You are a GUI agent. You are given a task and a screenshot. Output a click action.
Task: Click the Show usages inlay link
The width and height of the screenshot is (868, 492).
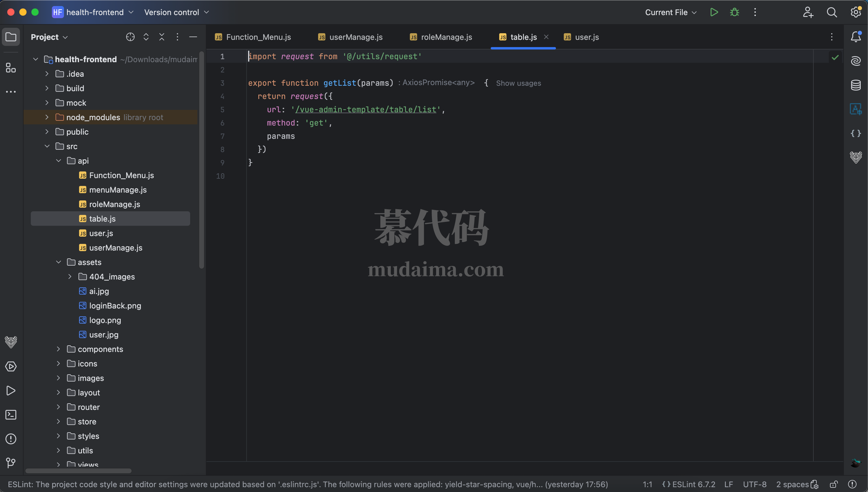point(518,83)
